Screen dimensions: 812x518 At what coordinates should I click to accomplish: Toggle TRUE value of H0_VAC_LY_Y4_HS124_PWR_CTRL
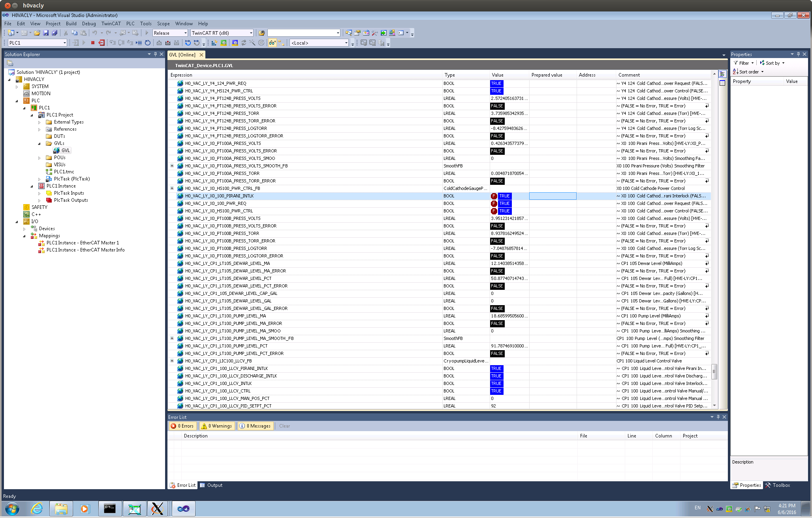click(x=496, y=91)
